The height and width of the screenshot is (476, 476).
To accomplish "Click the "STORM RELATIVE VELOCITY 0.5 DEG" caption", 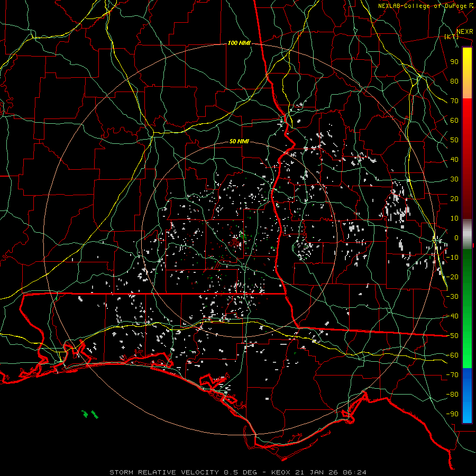I will click(x=183, y=472).
